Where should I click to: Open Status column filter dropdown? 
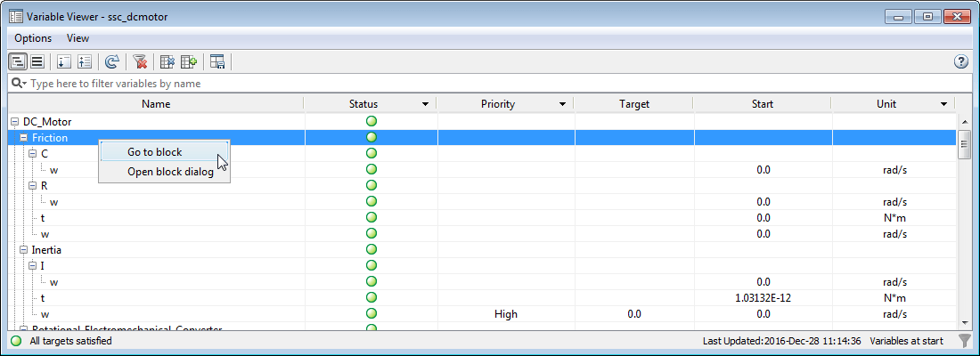[426, 104]
